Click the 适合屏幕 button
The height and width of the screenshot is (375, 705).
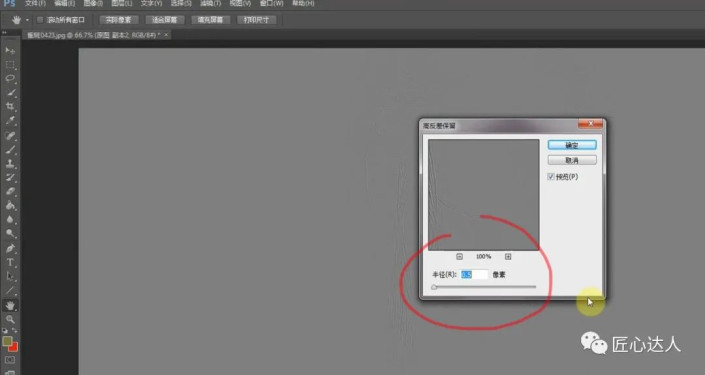[164, 20]
